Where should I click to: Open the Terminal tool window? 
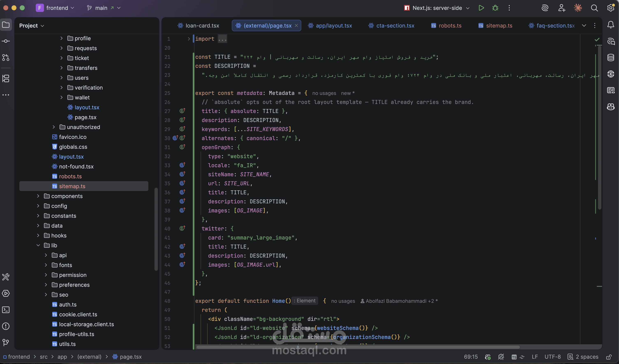tap(6, 310)
